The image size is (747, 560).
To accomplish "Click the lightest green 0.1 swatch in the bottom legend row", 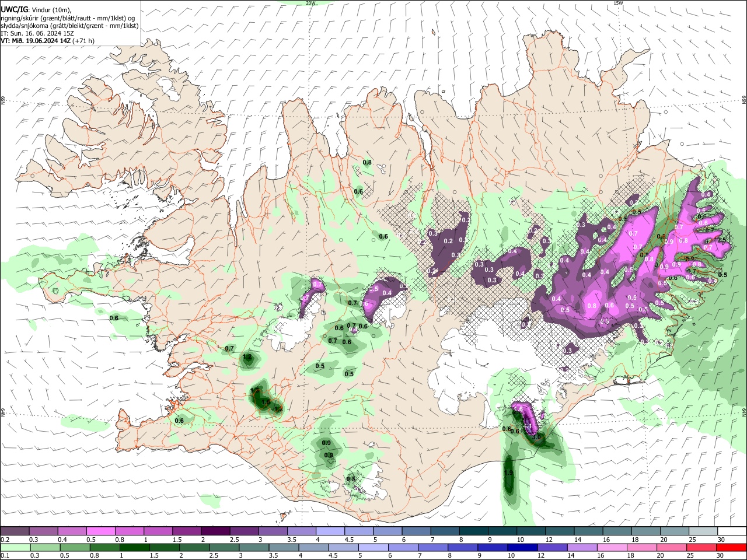I will coord(15,548).
